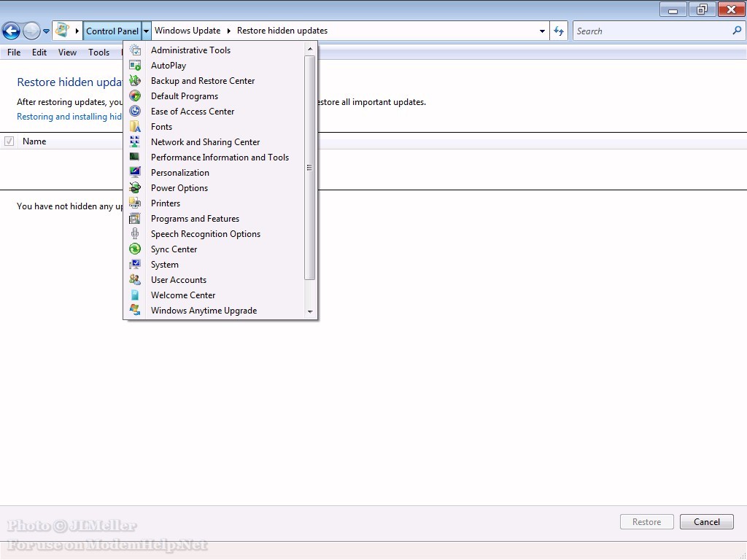747x560 pixels.
Task: Go back with the Back arrow button
Action: (11, 31)
